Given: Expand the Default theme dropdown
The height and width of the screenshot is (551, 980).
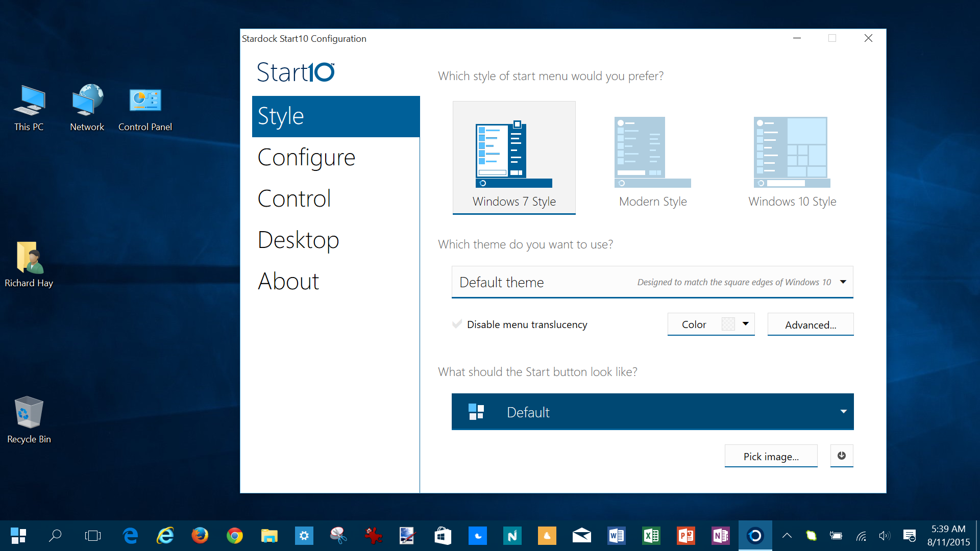Looking at the screenshot, I should click(x=843, y=282).
